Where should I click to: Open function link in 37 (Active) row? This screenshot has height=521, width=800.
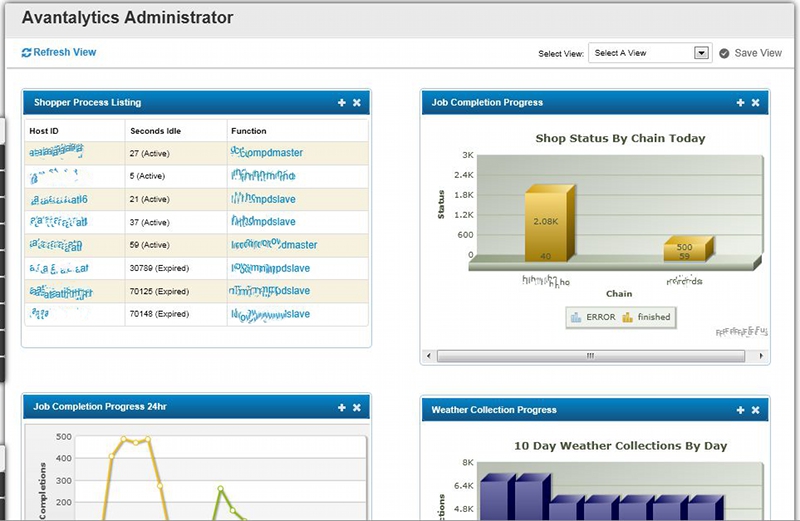(x=263, y=221)
